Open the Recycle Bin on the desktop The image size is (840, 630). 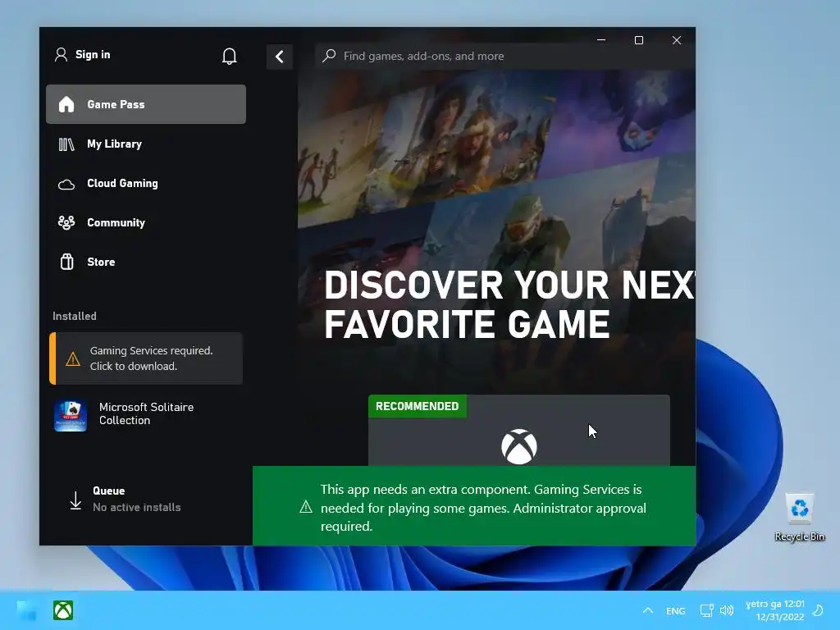tap(799, 518)
